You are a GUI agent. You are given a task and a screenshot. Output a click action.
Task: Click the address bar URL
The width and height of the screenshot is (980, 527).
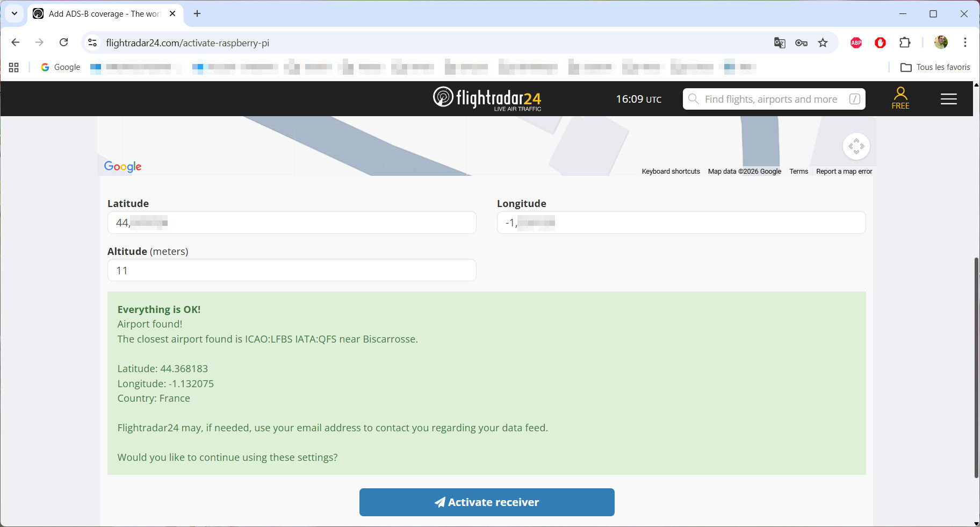click(188, 42)
